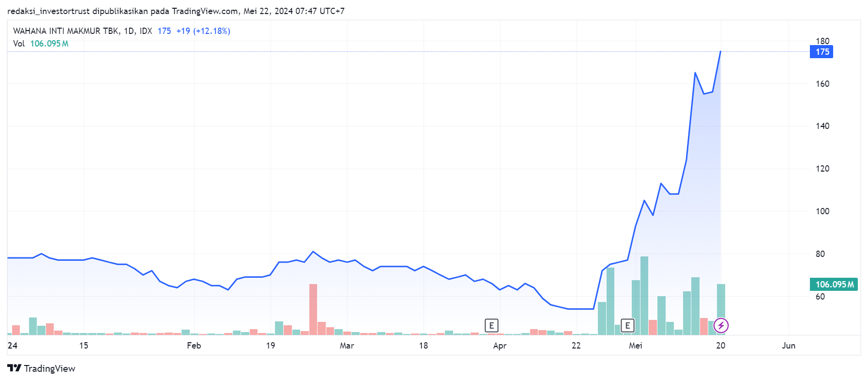Click the green 106.095M volume label
This screenshot has height=381, width=868.
(x=834, y=285)
